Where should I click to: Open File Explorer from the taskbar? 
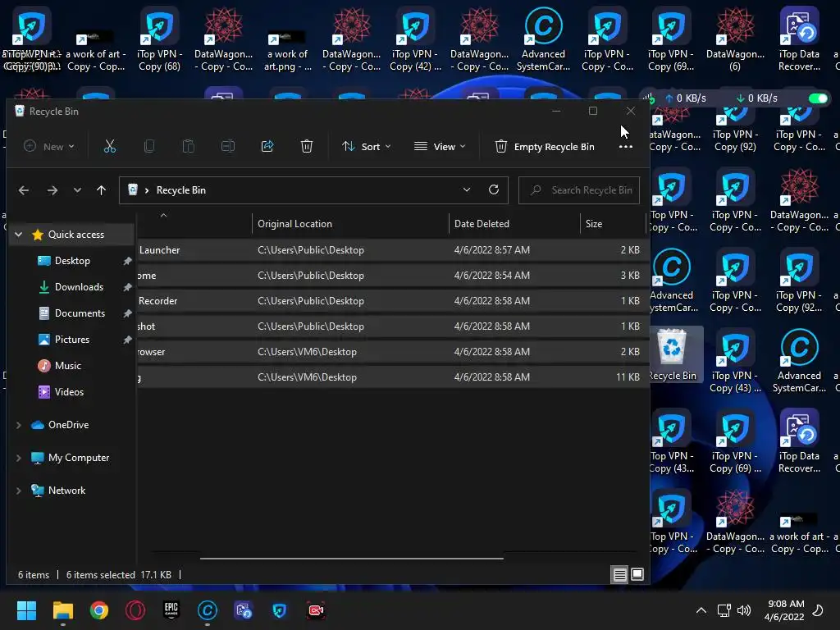(62, 610)
